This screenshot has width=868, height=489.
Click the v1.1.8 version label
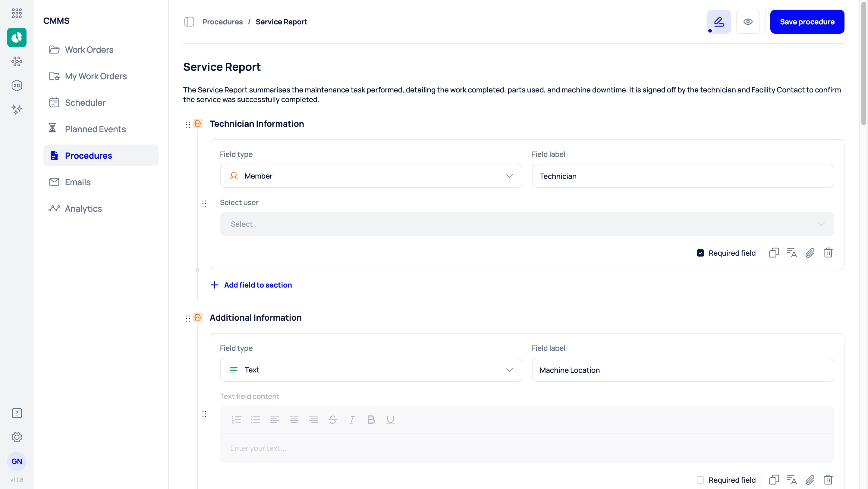click(17, 480)
